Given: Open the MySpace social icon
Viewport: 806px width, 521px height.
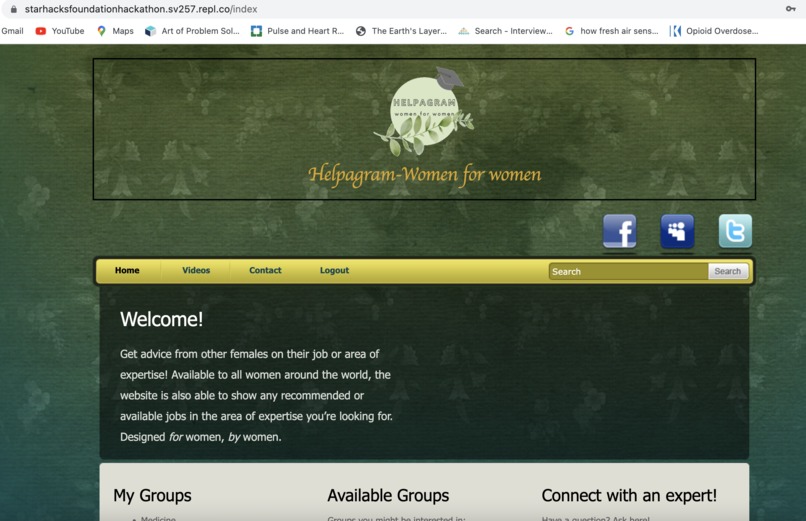Looking at the screenshot, I should pos(677,231).
